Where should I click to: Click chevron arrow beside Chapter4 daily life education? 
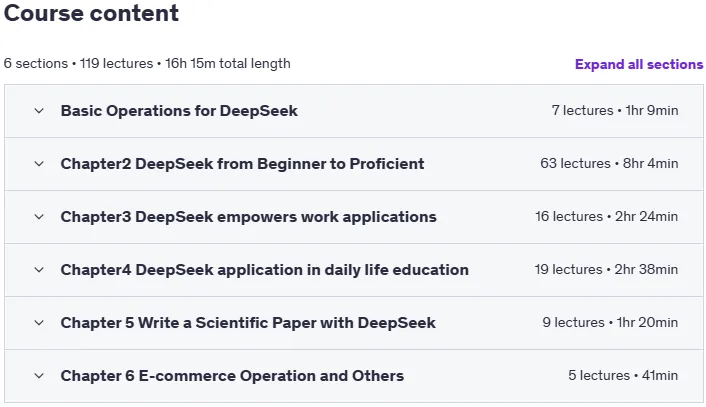39,270
